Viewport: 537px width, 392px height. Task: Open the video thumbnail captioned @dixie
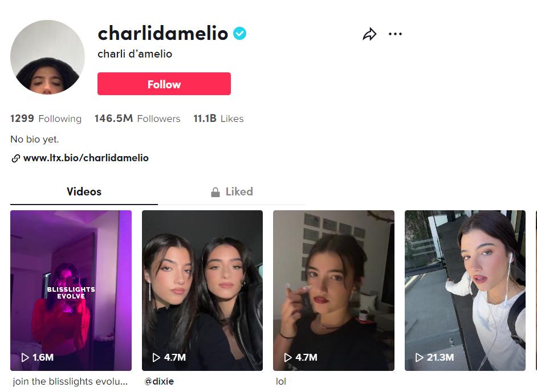click(x=202, y=291)
